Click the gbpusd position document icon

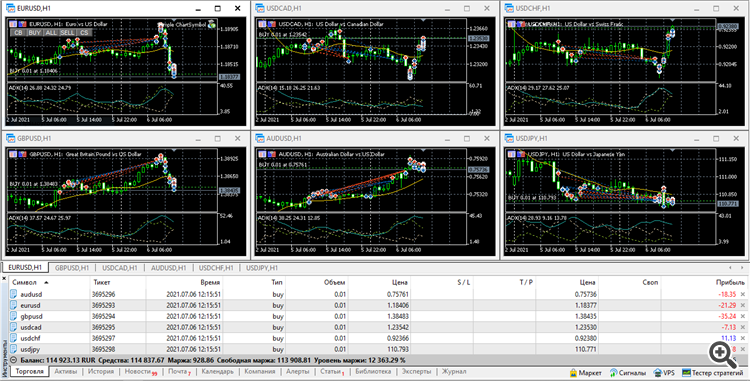click(x=14, y=316)
